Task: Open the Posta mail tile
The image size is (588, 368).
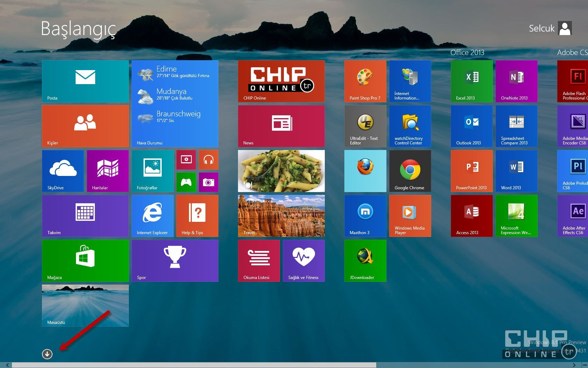Action: coord(85,81)
